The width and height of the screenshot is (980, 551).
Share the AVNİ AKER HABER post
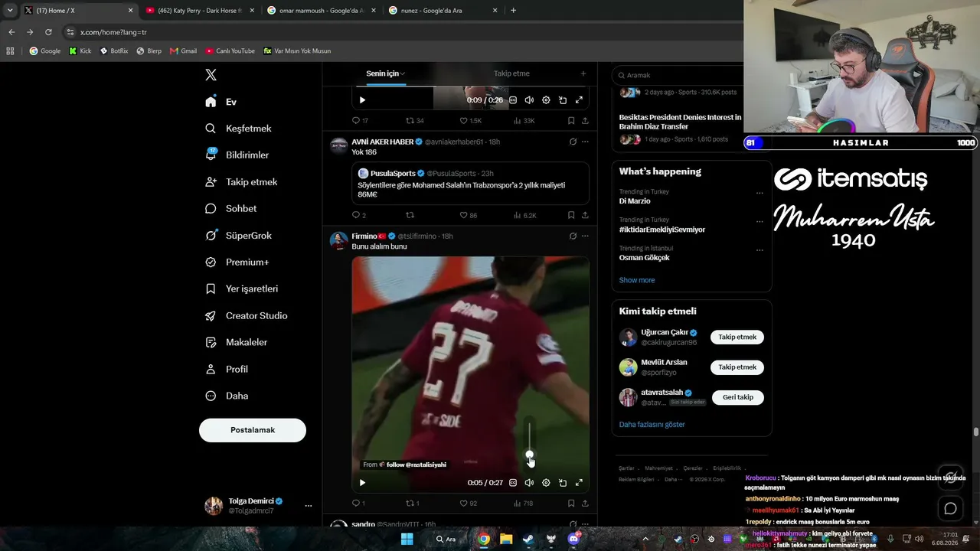(x=585, y=215)
